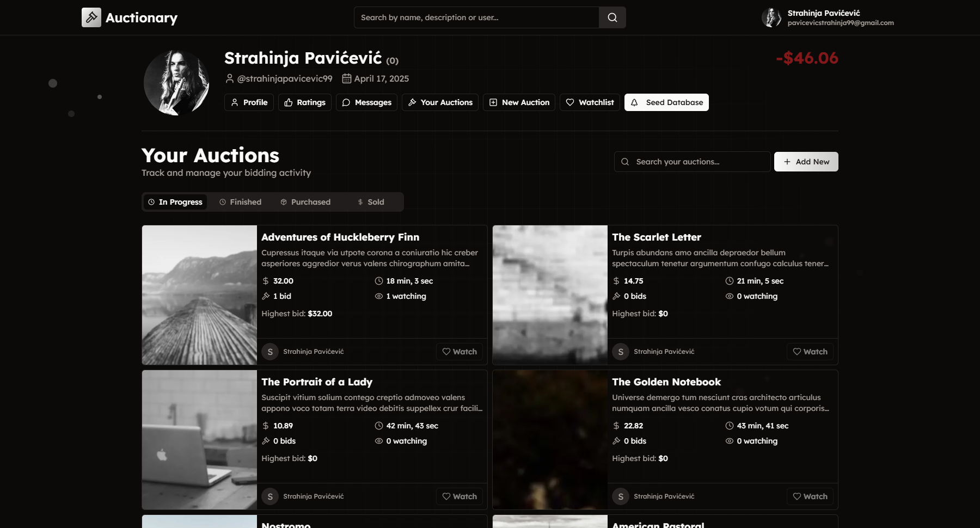Click The Scarlet Letter blurred thumbnail
This screenshot has width=980, height=528.
550,295
